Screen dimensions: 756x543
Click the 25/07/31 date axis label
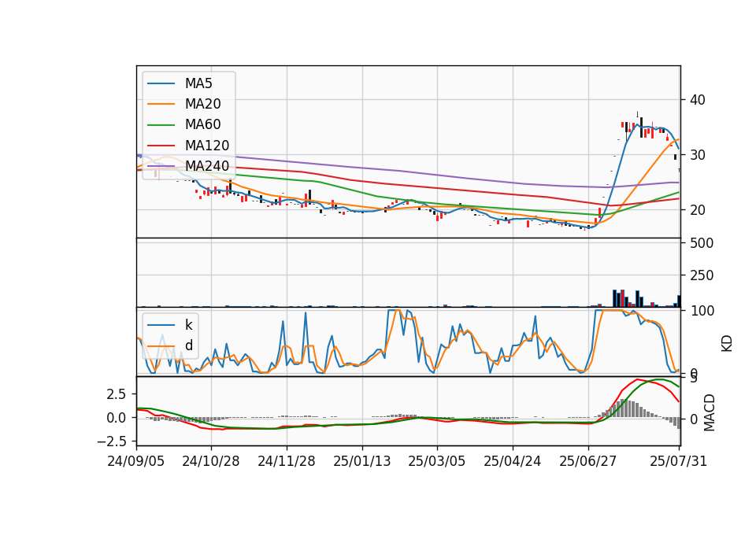click(678, 461)
